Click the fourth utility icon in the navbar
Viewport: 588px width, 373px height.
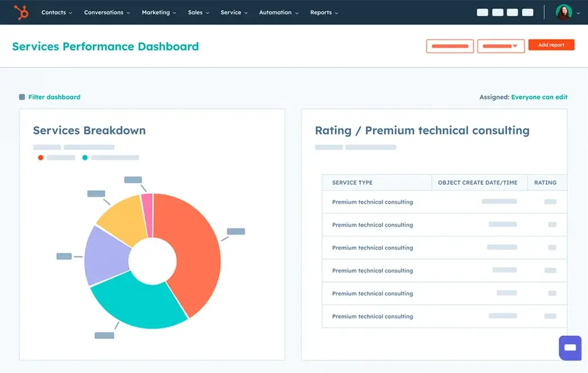527,12
